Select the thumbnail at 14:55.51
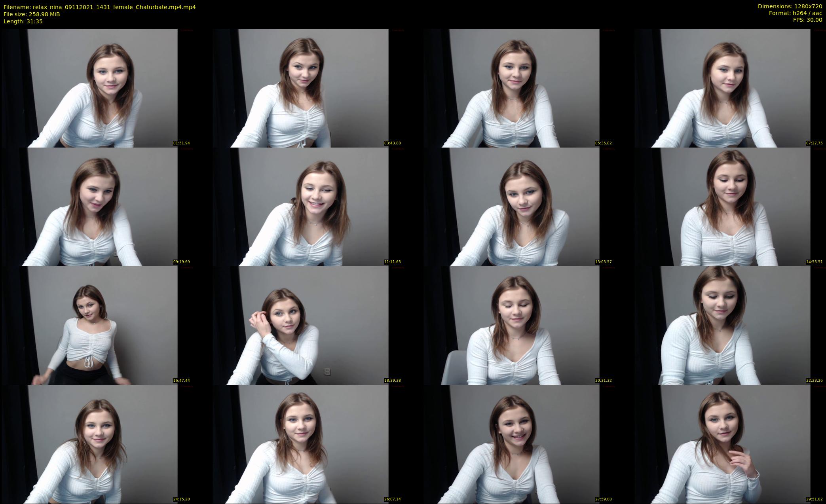 tap(729, 207)
